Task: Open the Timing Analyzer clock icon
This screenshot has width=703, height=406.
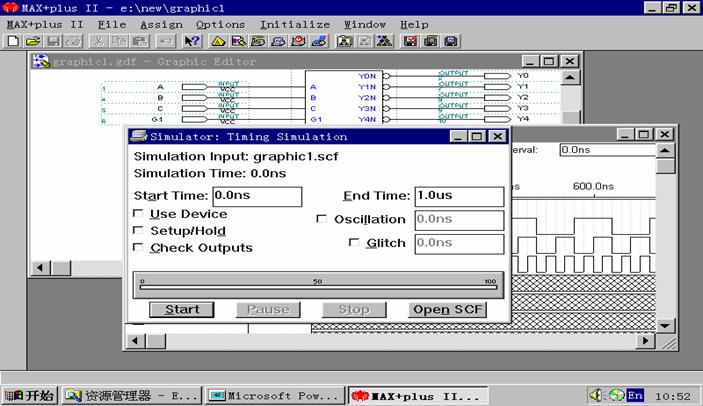Action: point(299,41)
